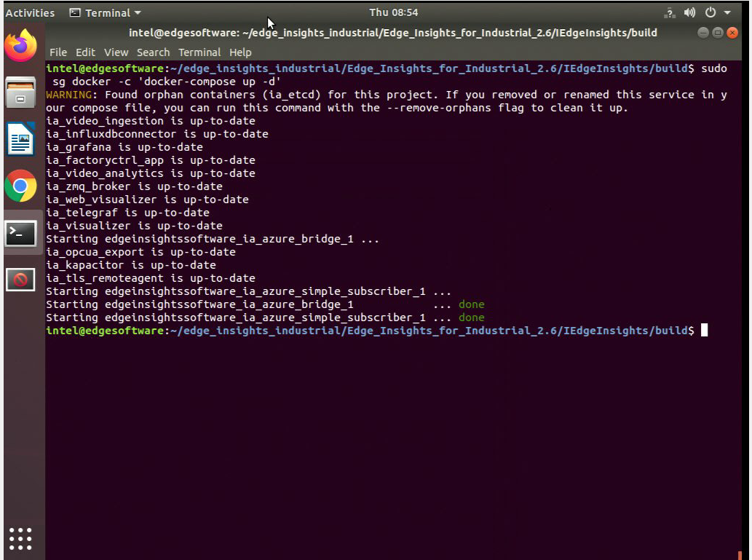This screenshot has height=560, width=752.
Task: Launch LibreOffice Writer from the dock
Action: tap(20, 139)
